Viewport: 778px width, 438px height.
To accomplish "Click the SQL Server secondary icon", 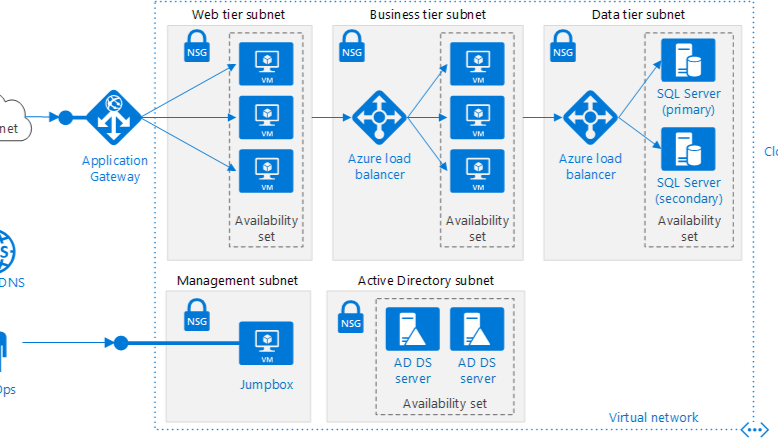I will tap(688, 149).
